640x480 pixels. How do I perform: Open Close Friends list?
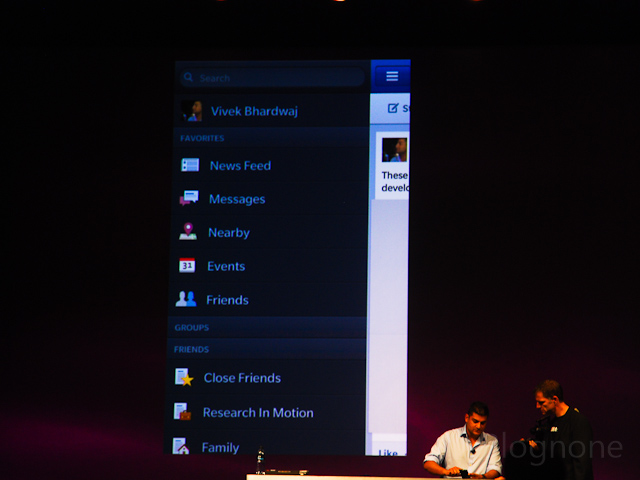click(242, 378)
